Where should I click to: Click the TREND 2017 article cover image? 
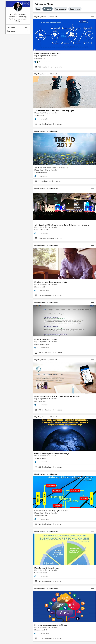click(x=64, y=149)
